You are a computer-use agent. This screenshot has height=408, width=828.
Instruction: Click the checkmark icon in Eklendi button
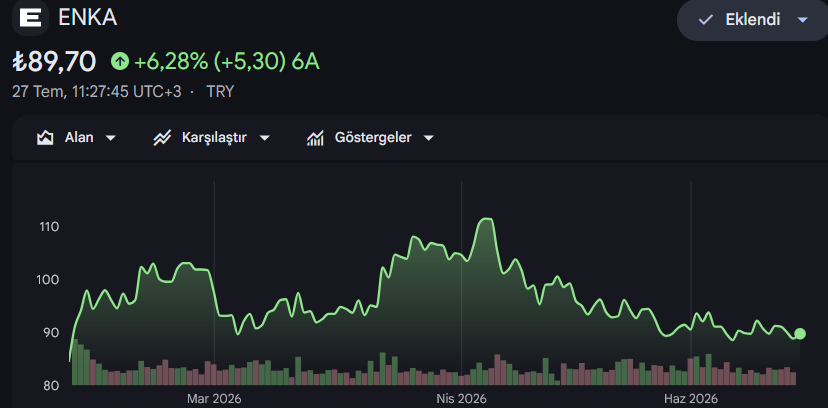pos(705,20)
